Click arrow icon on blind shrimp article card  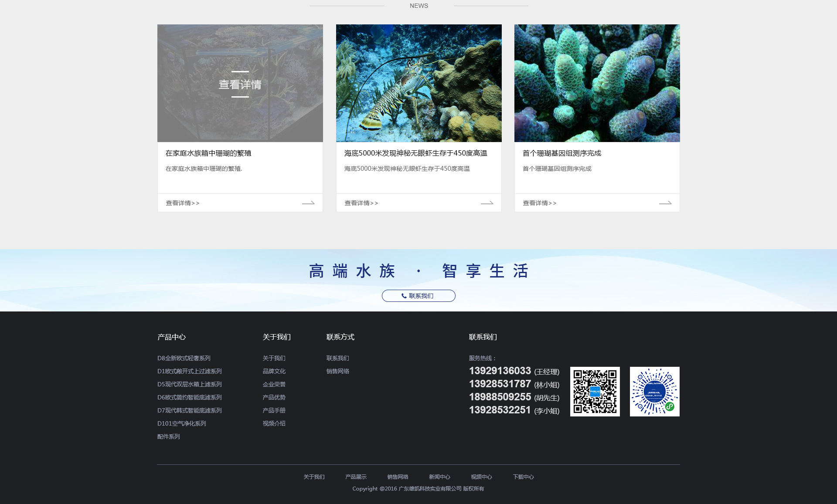point(487,203)
